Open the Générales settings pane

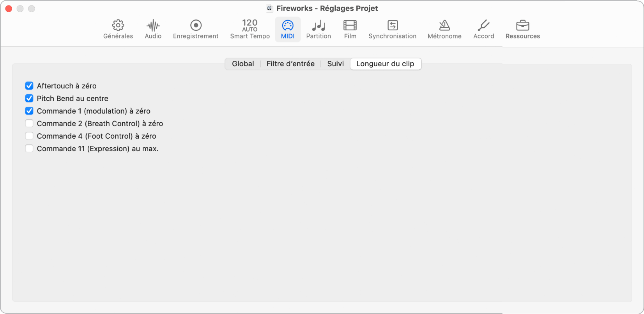118,30
